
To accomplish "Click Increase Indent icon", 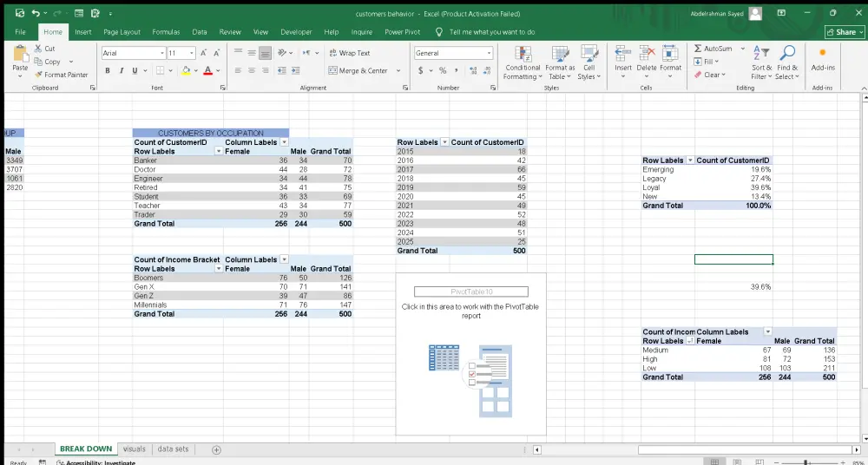I will tap(296, 71).
